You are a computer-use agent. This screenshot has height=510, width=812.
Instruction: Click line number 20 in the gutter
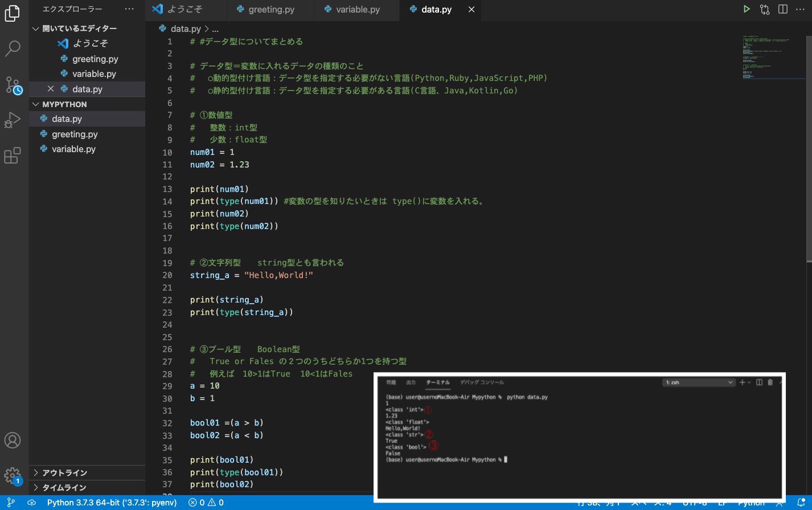pos(167,275)
